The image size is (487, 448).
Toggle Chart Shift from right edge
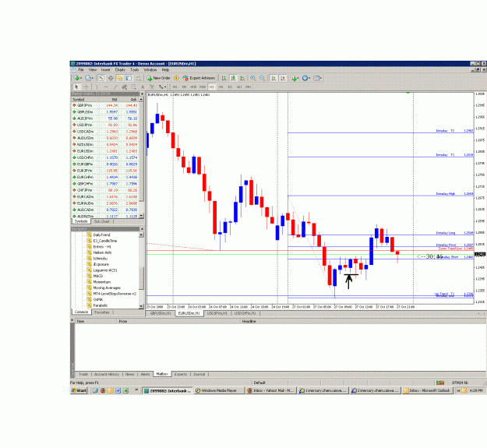(283, 78)
